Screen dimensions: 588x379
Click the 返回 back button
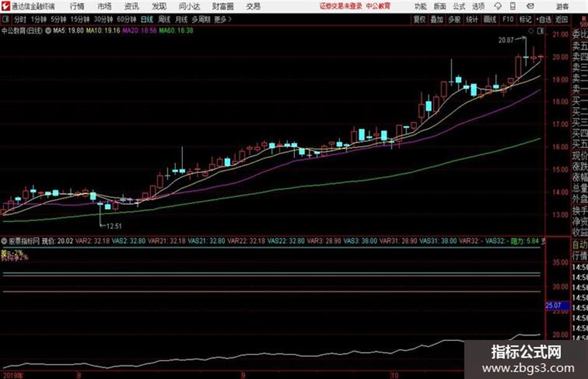pyautogui.click(x=562, y=19)
